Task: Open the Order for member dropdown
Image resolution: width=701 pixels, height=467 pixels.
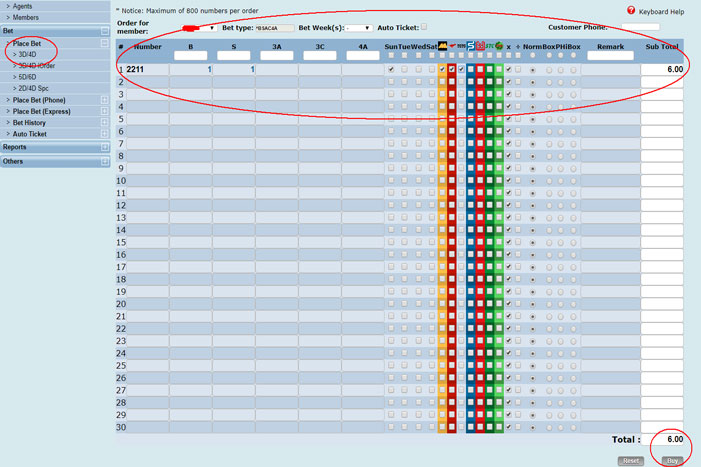Action: coord(200,28)
